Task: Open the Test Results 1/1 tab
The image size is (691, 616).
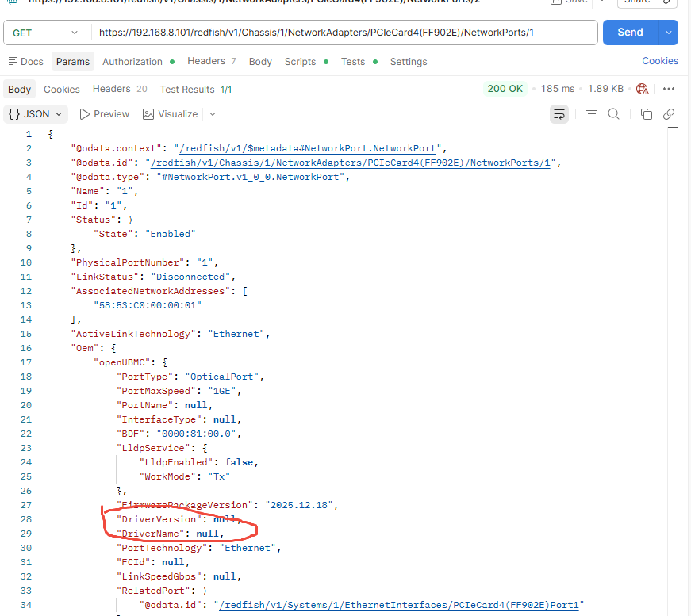Action: pyautogui.click(x=196, y=90)
